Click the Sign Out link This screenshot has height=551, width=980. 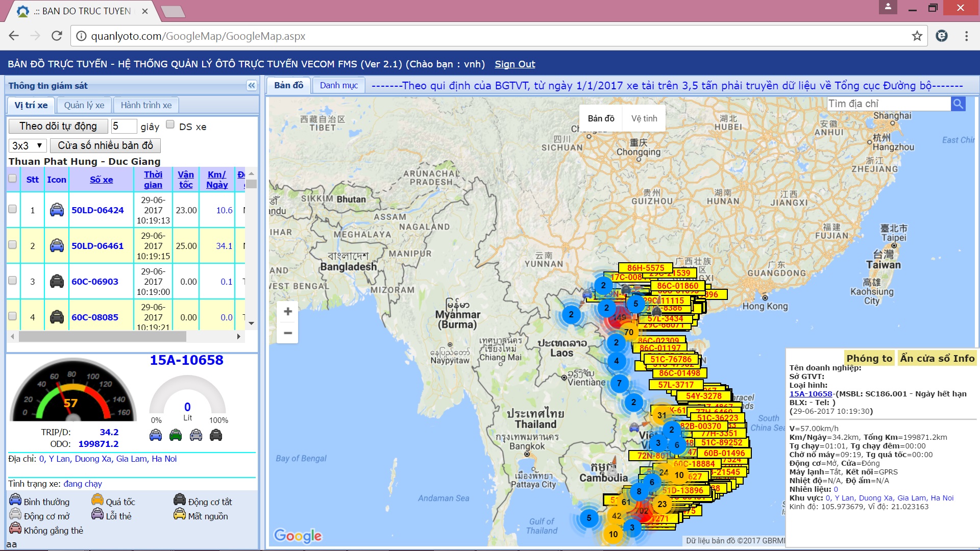[514, 64]
